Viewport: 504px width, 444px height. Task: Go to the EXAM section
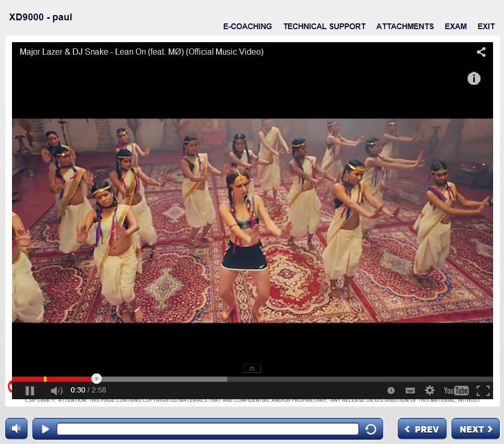(x=456, y=27)
